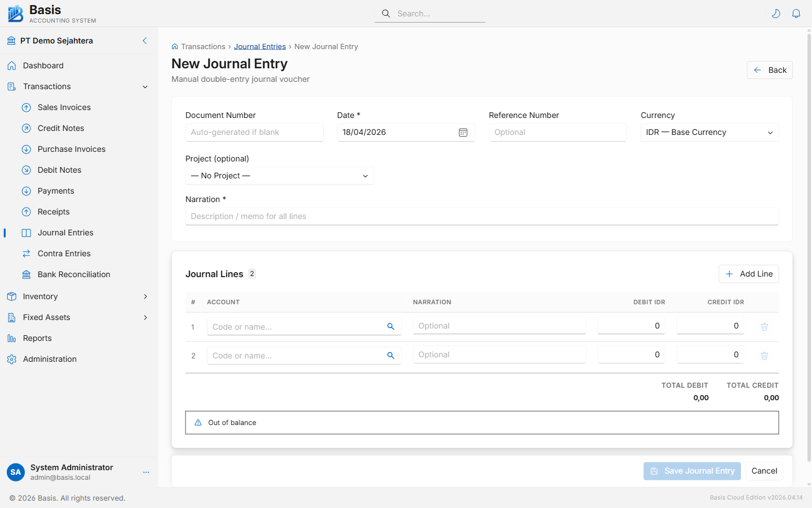Collapse the sidebar using the chevron arrow
Image resolution: width=812 pixels, height=508 pixels.
[x=145, y=41]
